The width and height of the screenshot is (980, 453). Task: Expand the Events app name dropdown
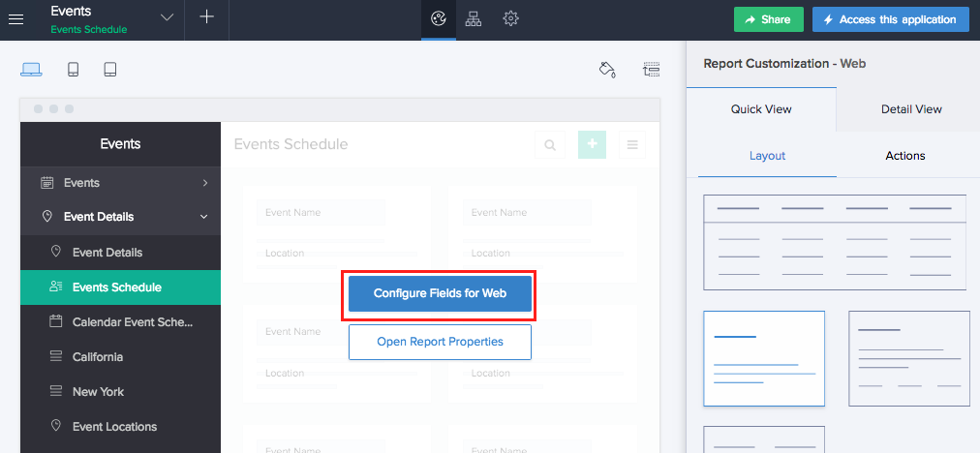point(167,18)
